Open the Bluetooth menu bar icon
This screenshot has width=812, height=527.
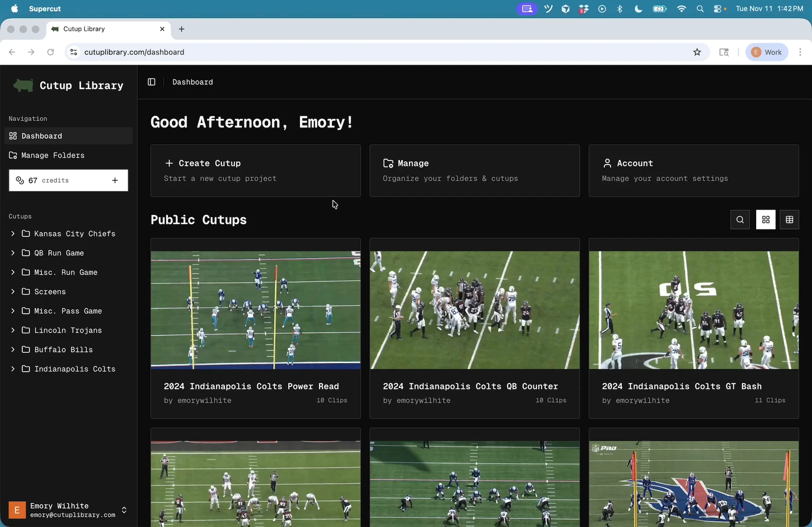click(x=620, y=9)
